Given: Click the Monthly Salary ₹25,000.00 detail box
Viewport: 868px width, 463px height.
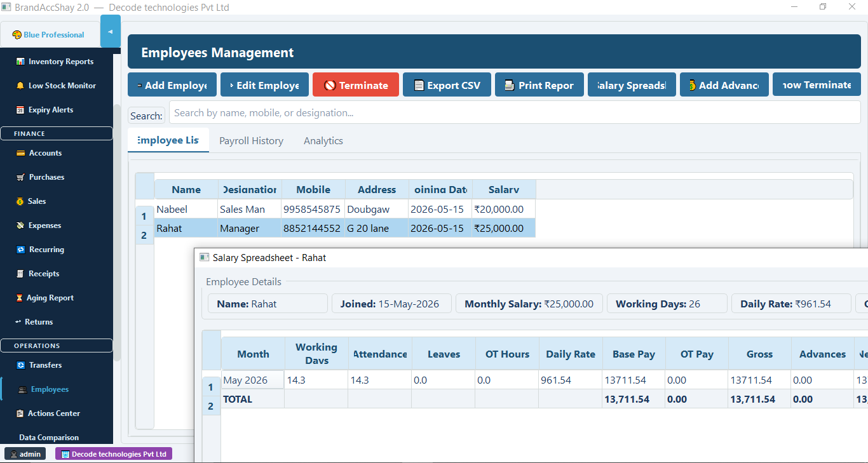Looking at the screenshot, I should (x=529, y=304).
